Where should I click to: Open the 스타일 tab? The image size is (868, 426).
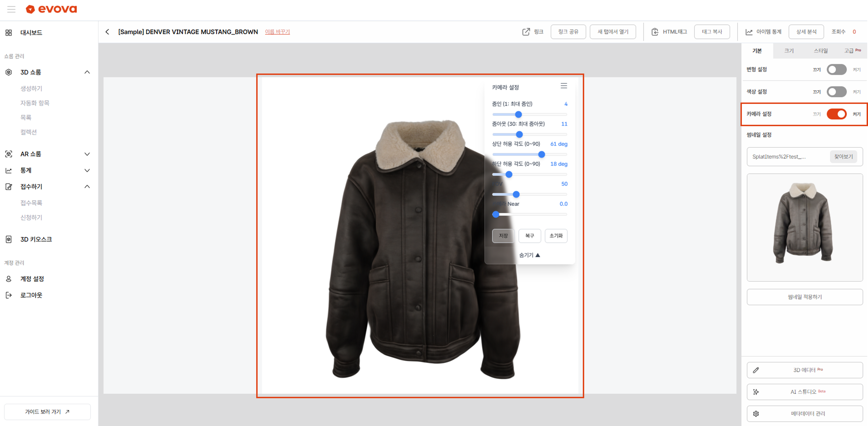point(821,51)
